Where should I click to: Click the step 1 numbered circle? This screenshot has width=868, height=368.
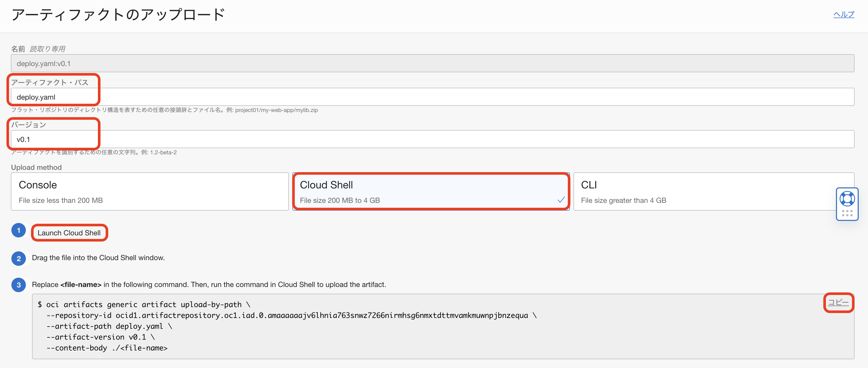(19, 231)
